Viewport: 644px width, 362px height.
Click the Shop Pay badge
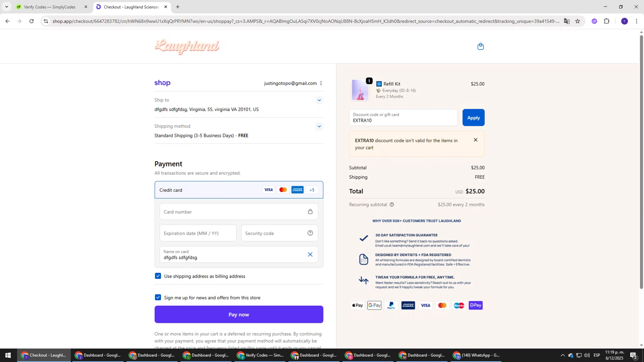tap(476, 305)
